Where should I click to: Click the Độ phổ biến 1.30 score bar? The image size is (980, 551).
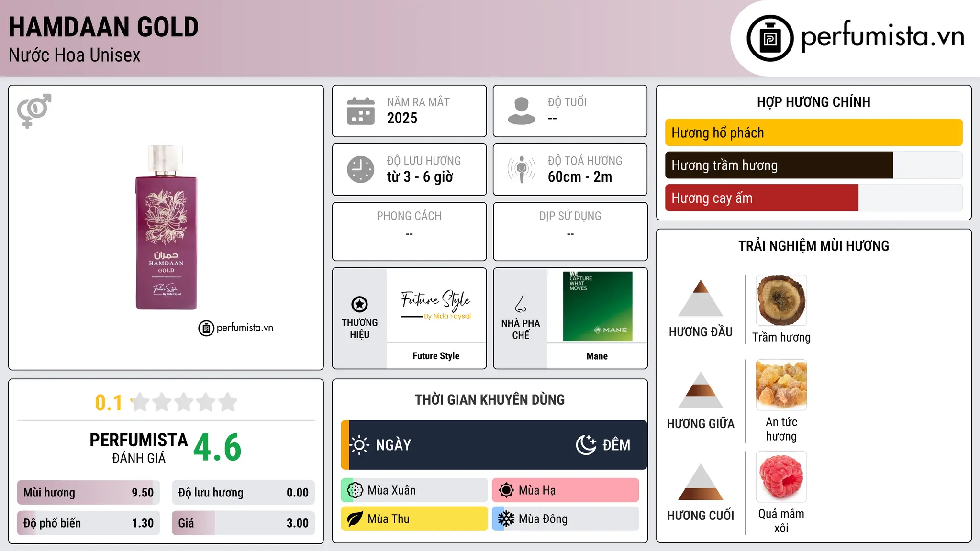[89, 523]
